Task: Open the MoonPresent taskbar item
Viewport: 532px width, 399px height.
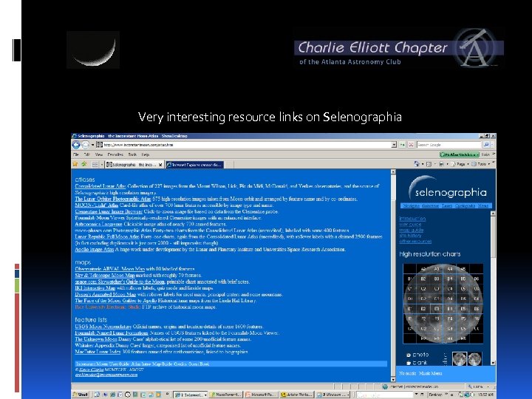Action: click(x=225, y=395)
